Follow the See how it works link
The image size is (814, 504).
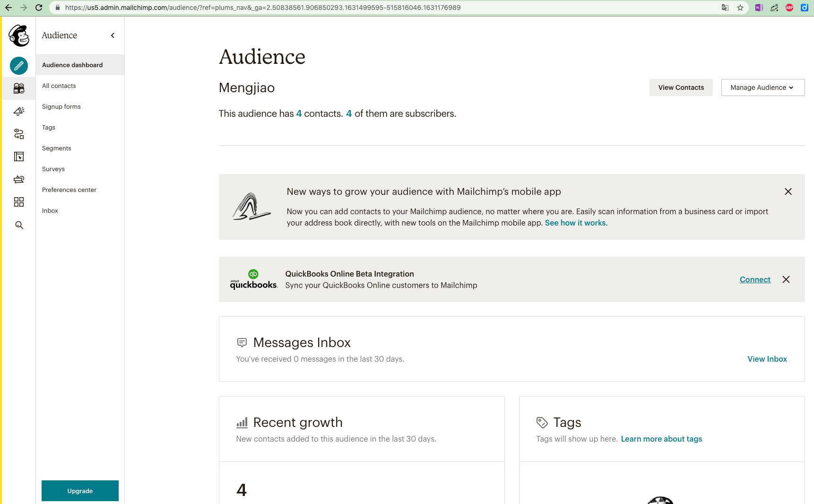(576, 223)
